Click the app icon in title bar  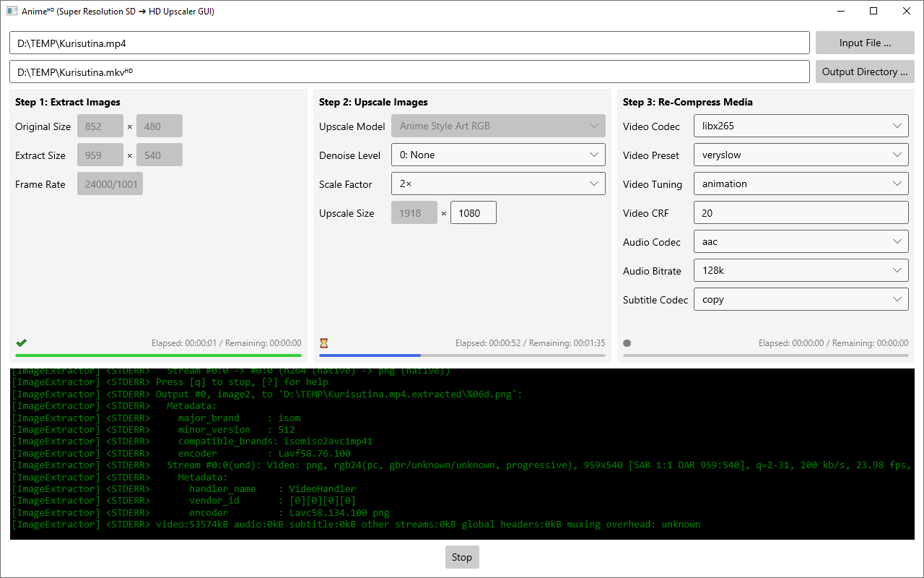[12, 11]
